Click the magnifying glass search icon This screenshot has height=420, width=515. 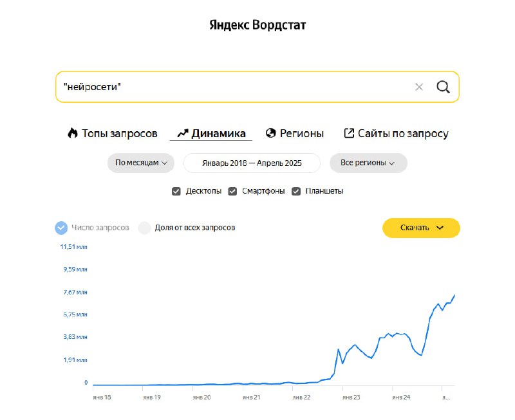[443, 87]
